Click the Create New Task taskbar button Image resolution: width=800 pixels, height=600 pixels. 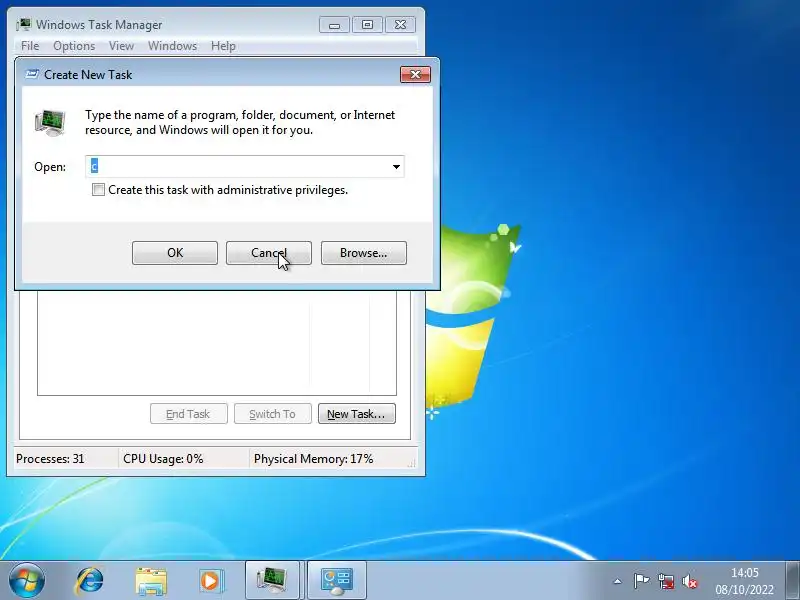coord(337,581)
